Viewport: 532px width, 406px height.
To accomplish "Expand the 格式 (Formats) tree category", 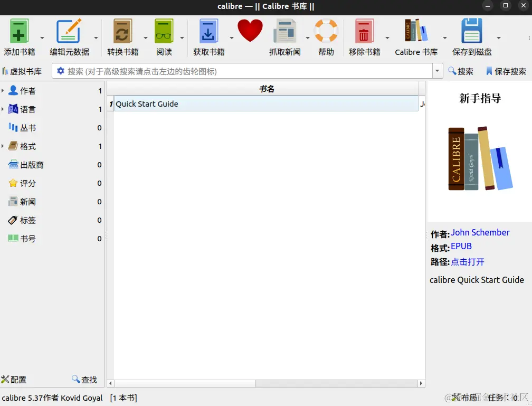I will [x=3, y=146].
